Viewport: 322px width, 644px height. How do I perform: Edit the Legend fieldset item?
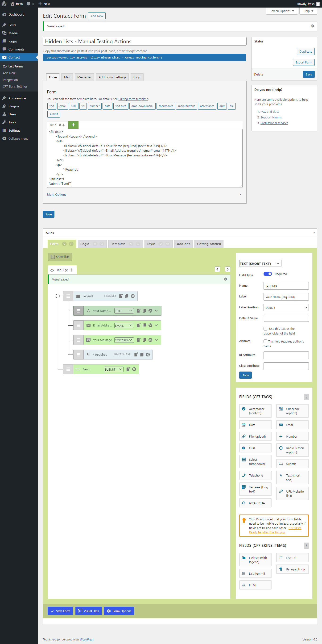pos(121,296)
